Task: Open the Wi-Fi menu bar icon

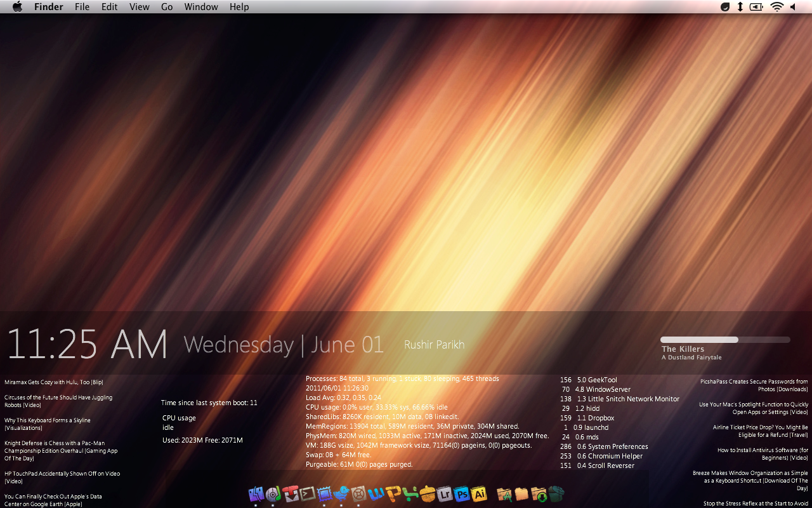Action: tap(777, 7)
